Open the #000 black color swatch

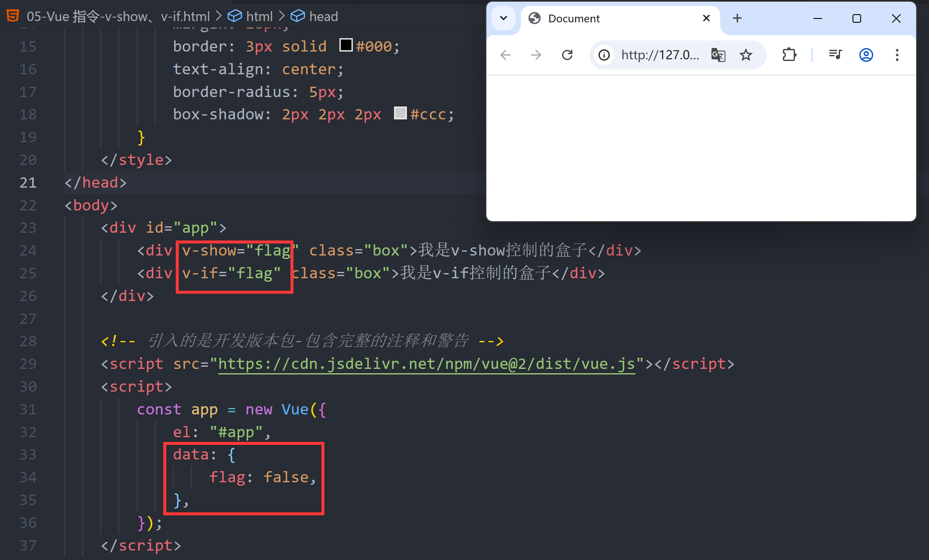(x=346, y=45)
